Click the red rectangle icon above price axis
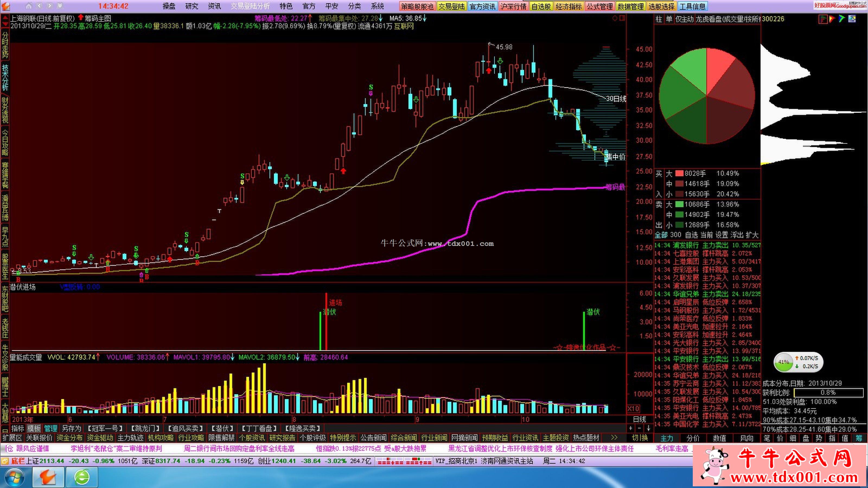Screen dimensions: 868x488 (622, 18)
